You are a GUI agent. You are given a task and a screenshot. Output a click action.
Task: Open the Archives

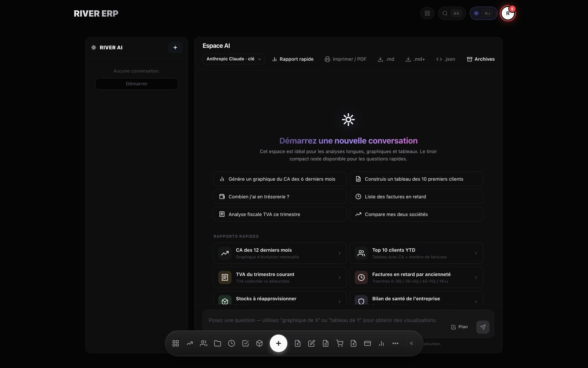click(481, 59)
